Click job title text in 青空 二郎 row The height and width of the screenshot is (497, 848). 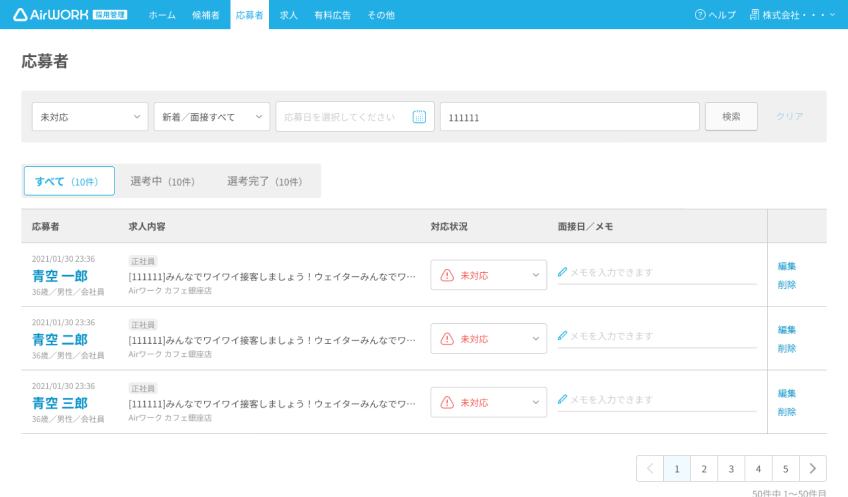click(x=272, y=340)
